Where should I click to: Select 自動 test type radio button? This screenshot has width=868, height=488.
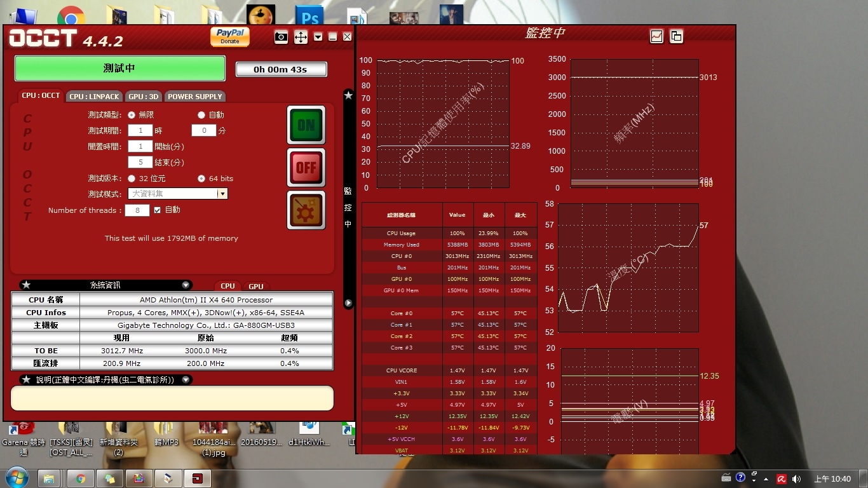[201, 115]
